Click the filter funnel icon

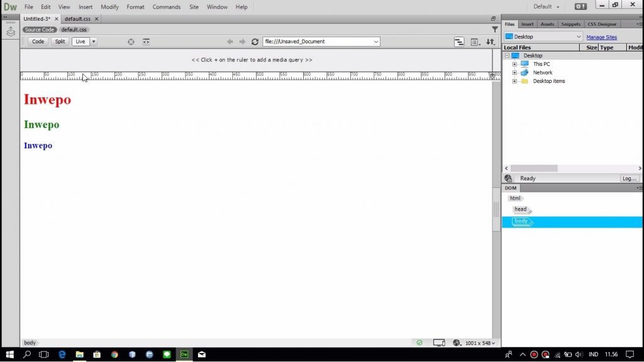(495, 29)
